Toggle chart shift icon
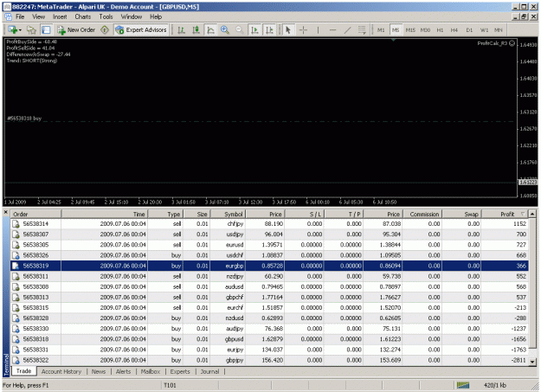541x392 pixels. (x=269, y=30)
